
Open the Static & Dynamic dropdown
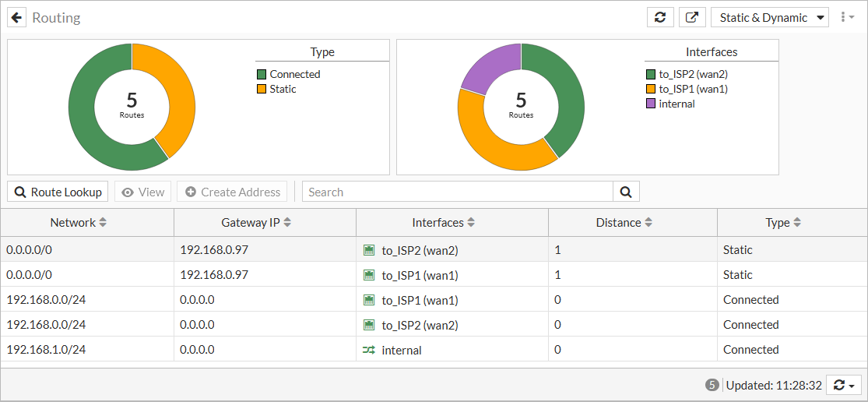point(769,17)
